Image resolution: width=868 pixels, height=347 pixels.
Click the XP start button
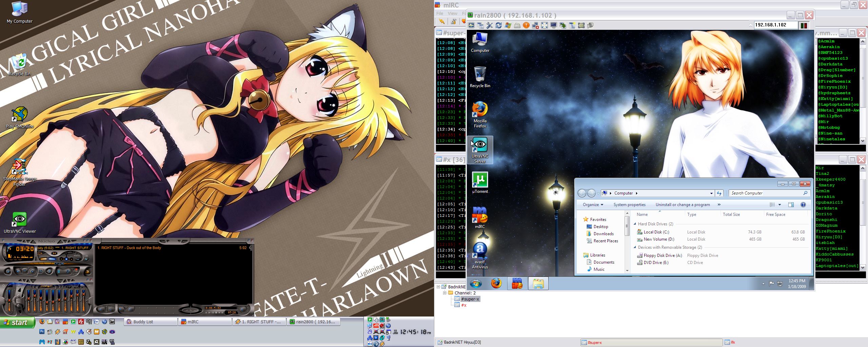[18, 323]
